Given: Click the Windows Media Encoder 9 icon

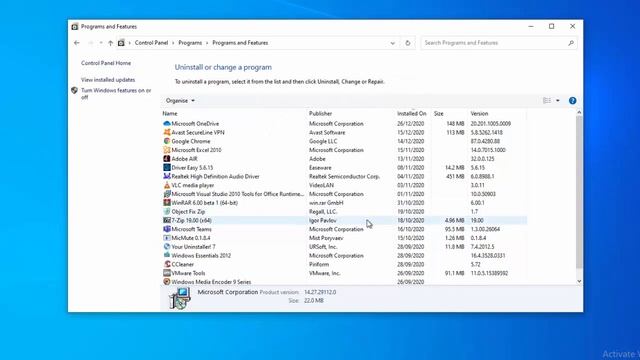Looking at the screenshot, I should click(167, 282).
